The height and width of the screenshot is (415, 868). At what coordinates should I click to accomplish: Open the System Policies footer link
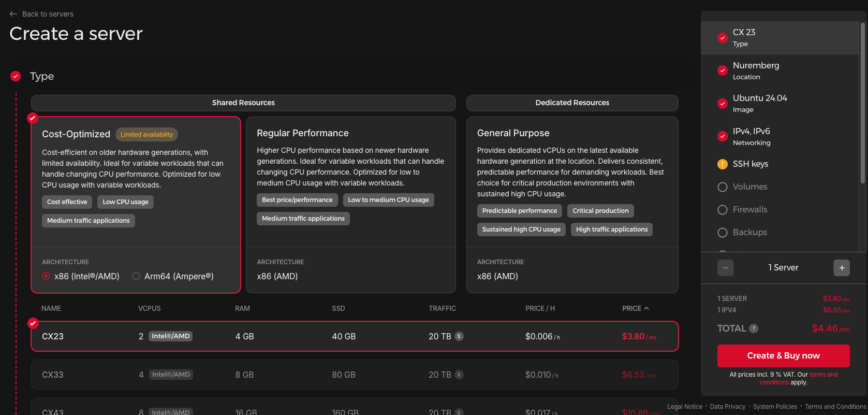click(775, 407)
